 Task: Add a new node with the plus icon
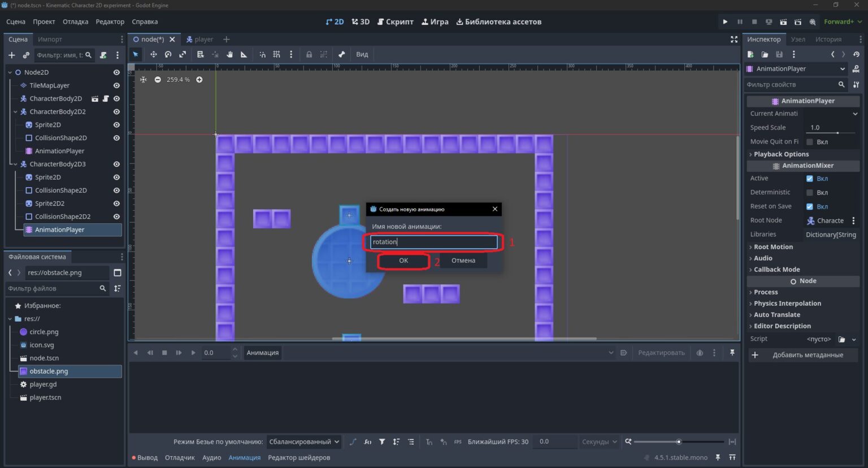pyautogui.click(x=11, y=55)
